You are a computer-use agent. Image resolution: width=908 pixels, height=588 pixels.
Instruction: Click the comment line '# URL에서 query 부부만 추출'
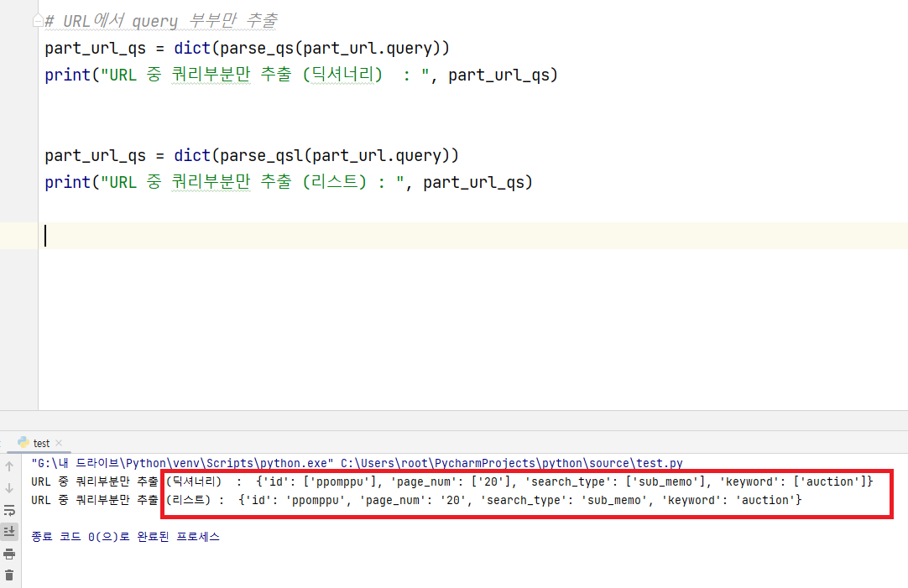[161, 21]
